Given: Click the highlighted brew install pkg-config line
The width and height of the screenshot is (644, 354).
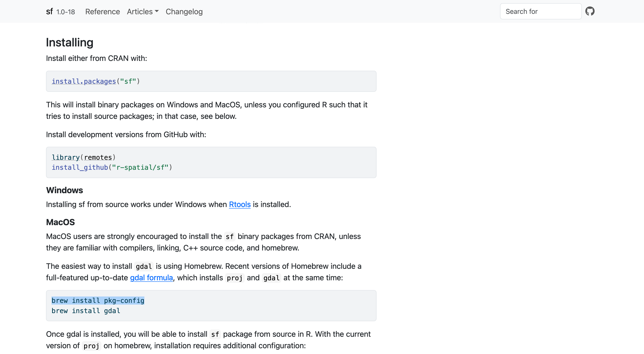Looking at the screenshot, I should pos(98,300).
